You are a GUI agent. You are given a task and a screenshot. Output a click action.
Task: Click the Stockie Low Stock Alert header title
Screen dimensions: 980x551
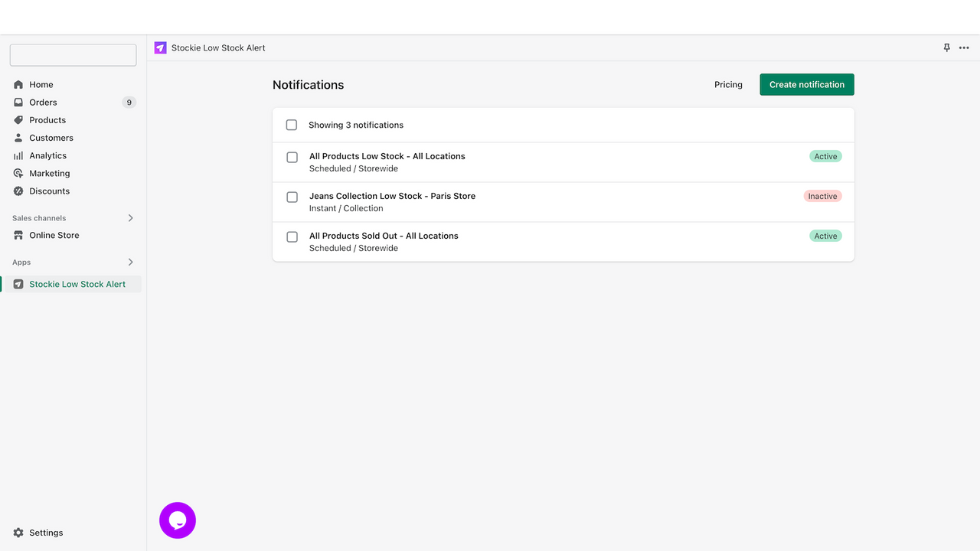(x=218, y=47)
